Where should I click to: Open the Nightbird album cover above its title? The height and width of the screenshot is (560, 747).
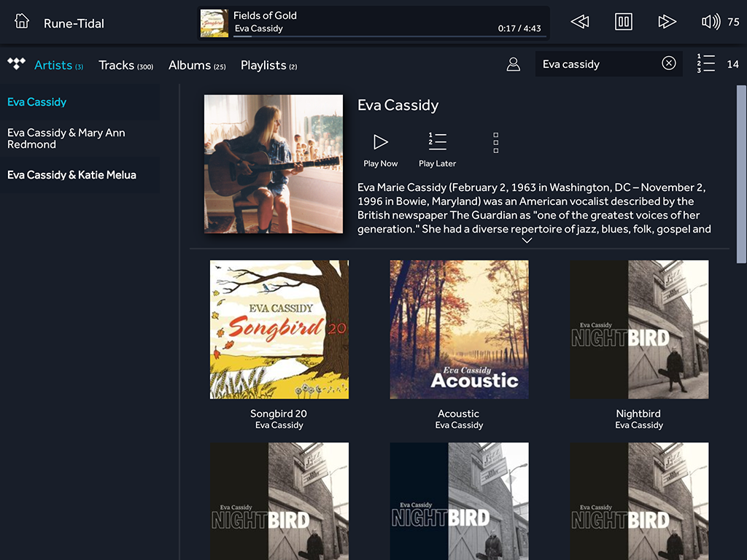coord(639,329)
